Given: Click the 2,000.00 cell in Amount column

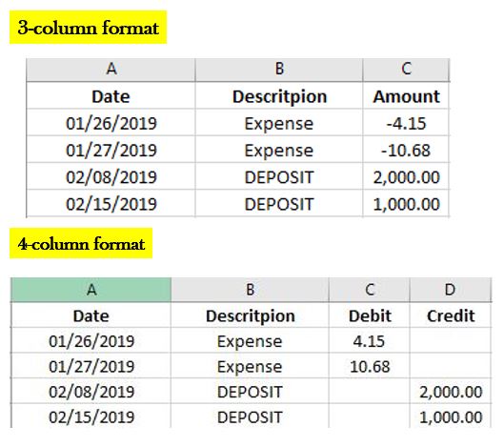Looking at the screenshot, I should pos(406,176).
